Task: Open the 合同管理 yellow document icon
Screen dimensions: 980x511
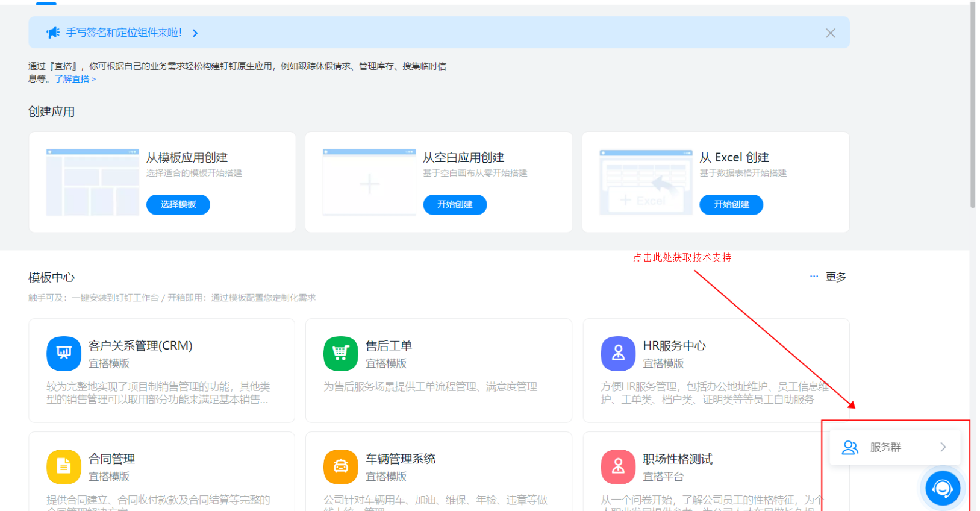Action: click(x=64, y=467)
